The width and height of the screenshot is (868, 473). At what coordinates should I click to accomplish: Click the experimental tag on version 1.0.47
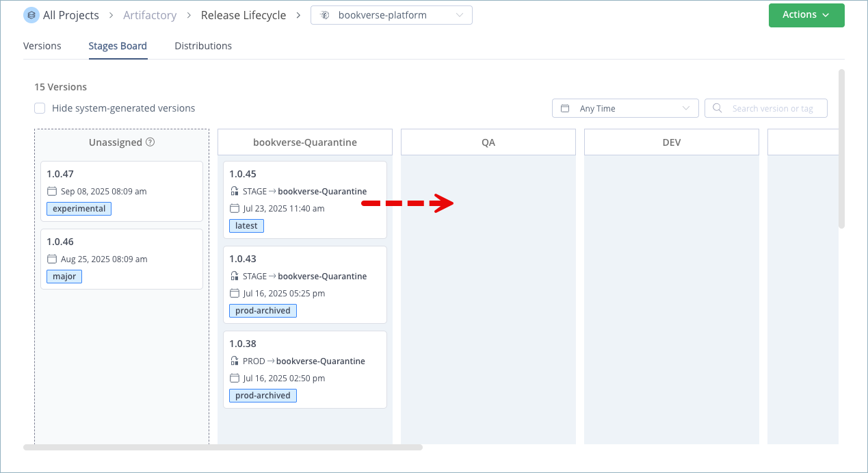pyautogui.click(x=79, y=209)
